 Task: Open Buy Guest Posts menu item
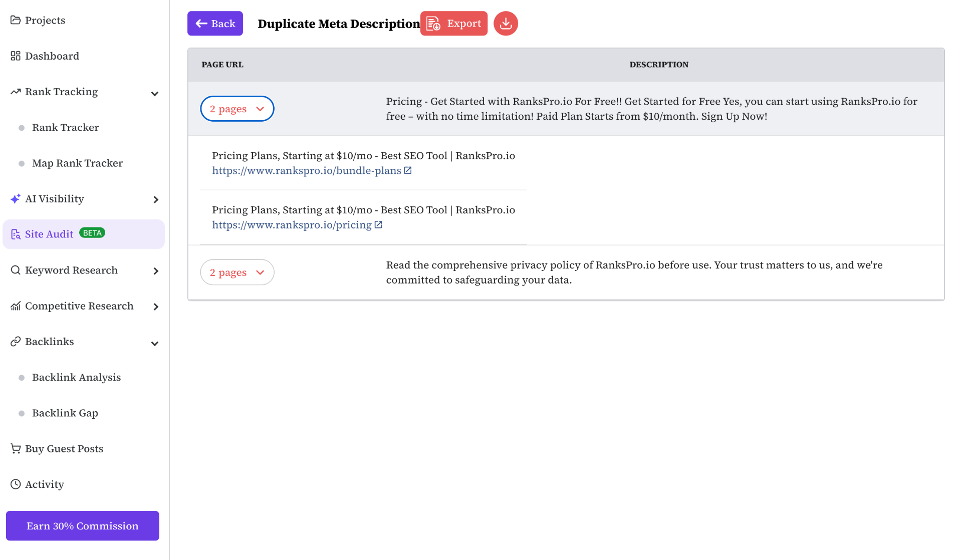click(x=64, y=448)
